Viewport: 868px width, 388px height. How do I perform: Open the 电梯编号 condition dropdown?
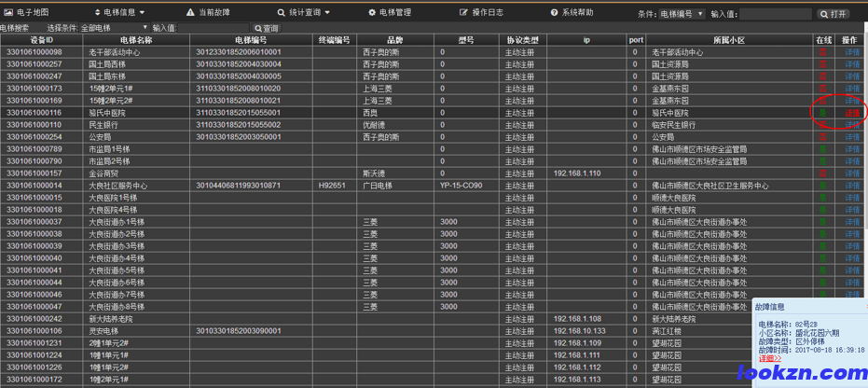682,14
